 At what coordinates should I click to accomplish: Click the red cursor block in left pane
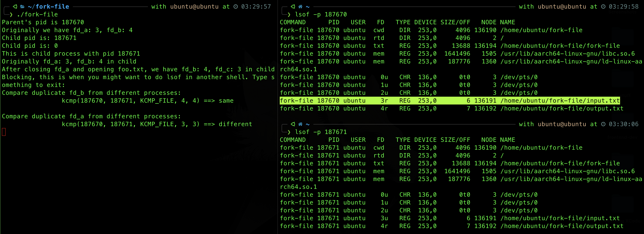4,132
